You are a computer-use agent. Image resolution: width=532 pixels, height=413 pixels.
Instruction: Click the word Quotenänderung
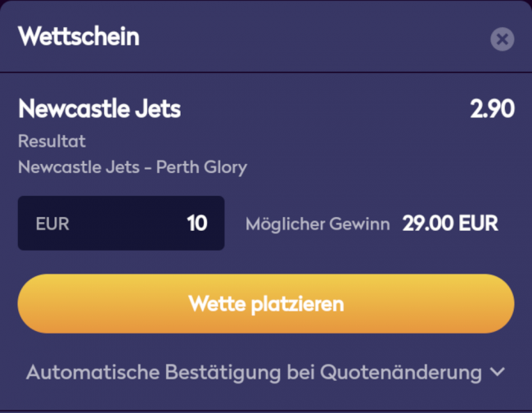pyautogui.click(x=400, y=372)
